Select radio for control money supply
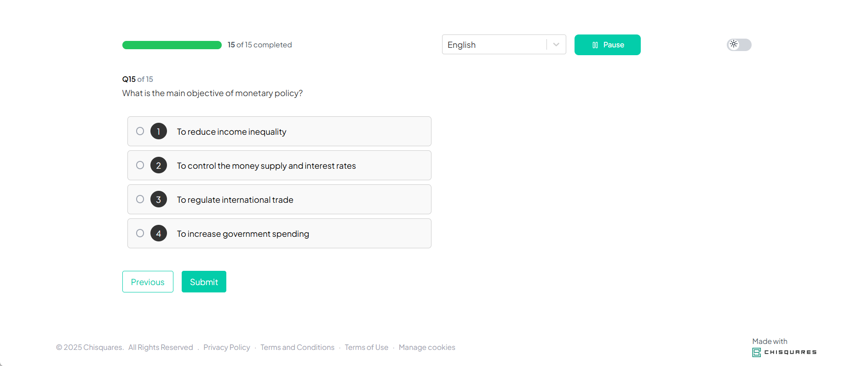This screenshot has height=366, width=868. tap(140, 165)
